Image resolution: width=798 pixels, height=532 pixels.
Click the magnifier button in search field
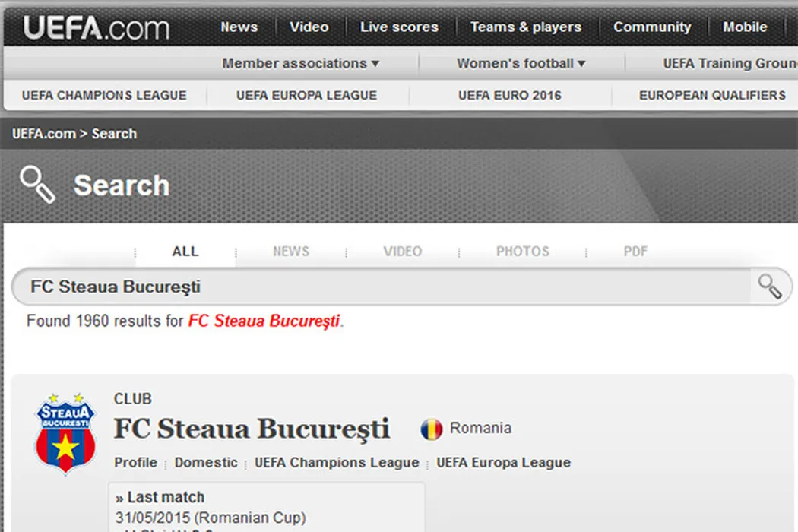[769, 287]
